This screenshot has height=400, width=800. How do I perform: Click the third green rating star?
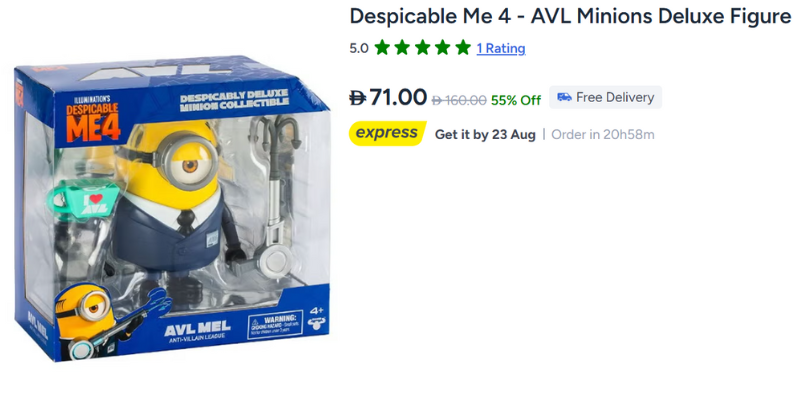click(x=422, y=48)
